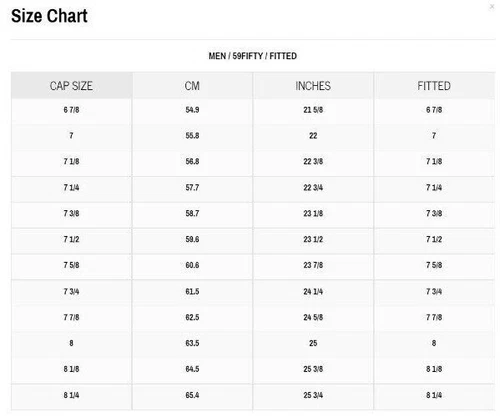
Task: Click the 58.7 CM value
Action: [192, 213]
